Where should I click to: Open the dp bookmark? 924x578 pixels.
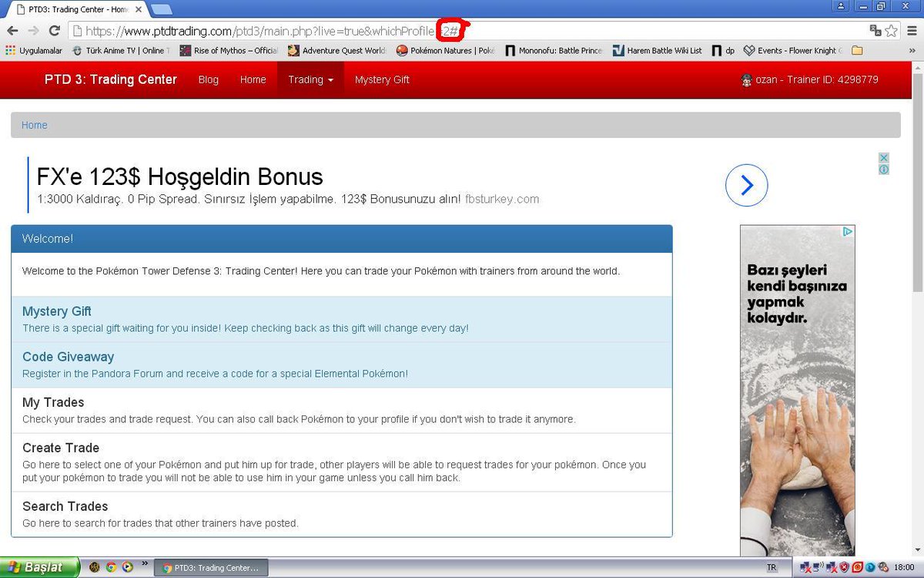pos(724,50)
